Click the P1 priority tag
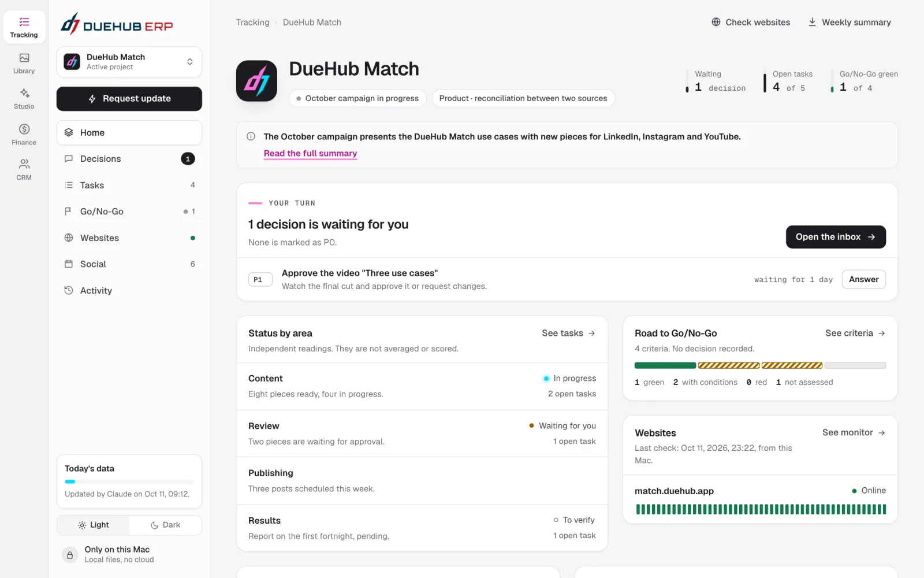Image resolution: width=924 pixels, height=578 pixels. 260,280
